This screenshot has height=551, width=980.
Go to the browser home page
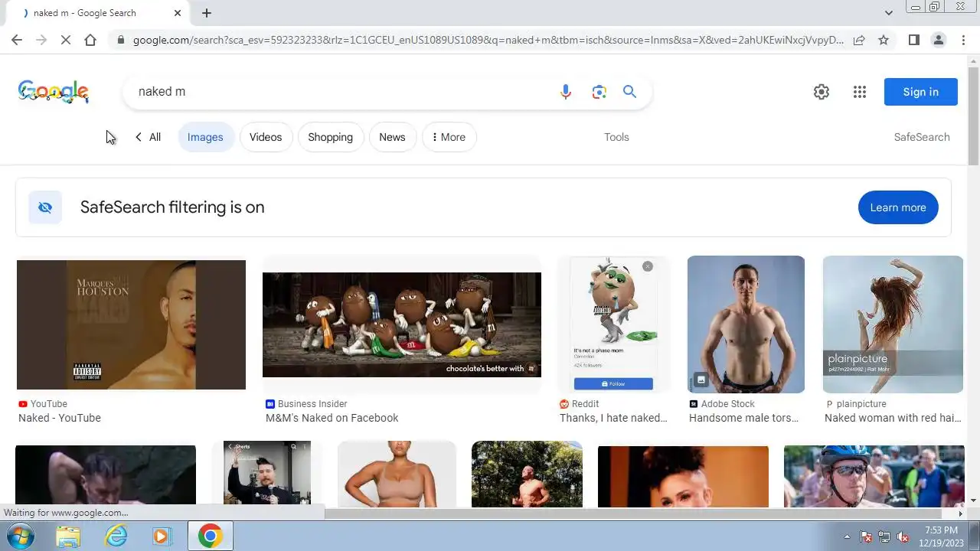coord(90,40)
